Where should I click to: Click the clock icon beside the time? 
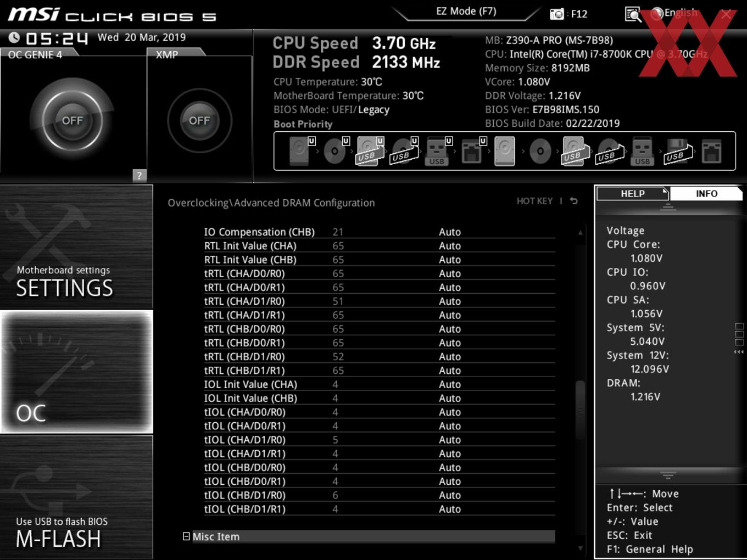(x=14, y=37)
